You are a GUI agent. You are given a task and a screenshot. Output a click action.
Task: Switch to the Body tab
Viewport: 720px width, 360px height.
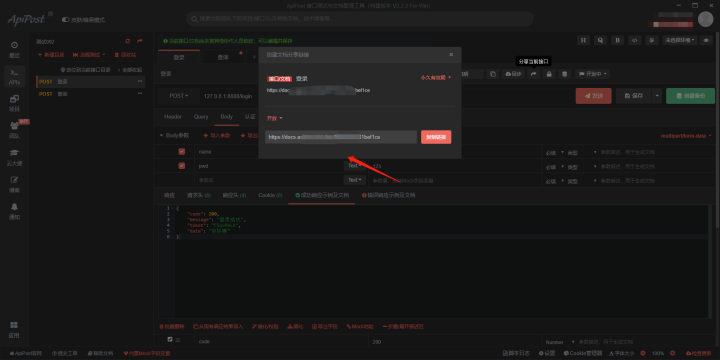click(x=226, y=117)
